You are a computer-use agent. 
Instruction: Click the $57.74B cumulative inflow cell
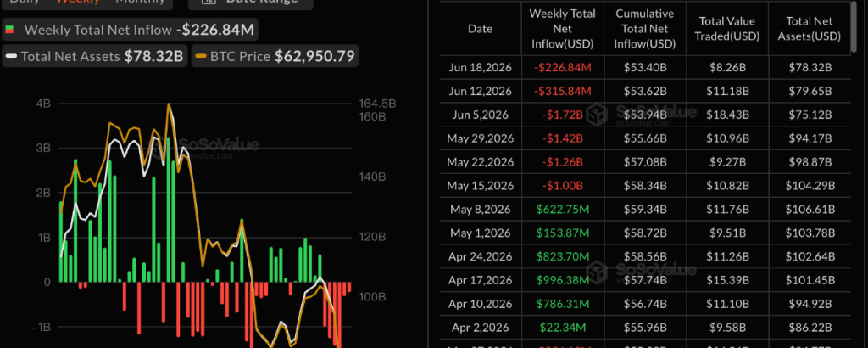644,280
